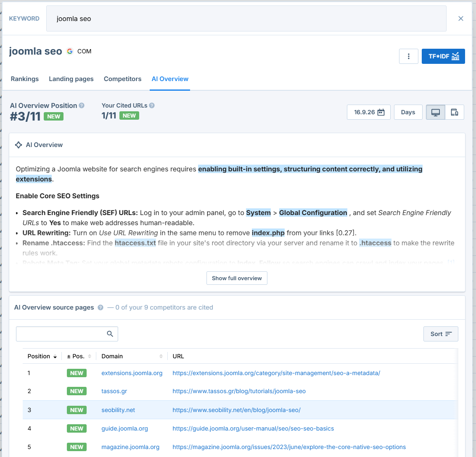476x457 pixels.
Task: Click the highlighted Global Configuration term
Action: pyautogui.click(x=313, y=213)
